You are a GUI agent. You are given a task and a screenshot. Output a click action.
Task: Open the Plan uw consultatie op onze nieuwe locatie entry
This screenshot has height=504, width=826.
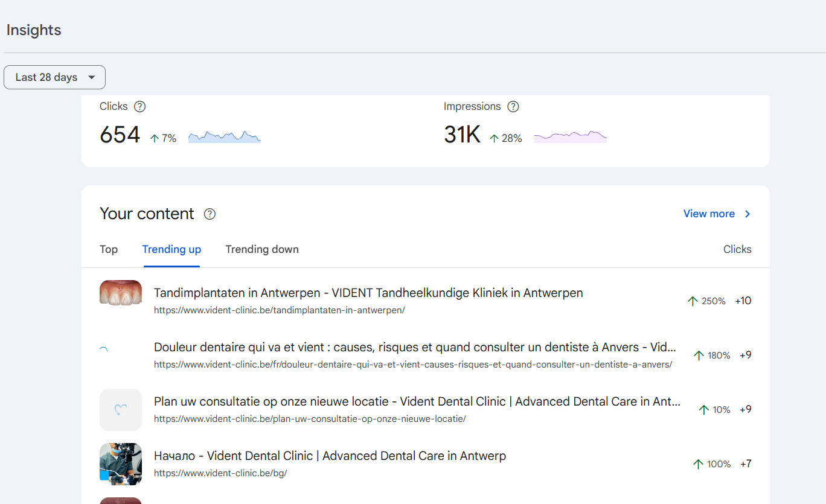tap(417, 402)
